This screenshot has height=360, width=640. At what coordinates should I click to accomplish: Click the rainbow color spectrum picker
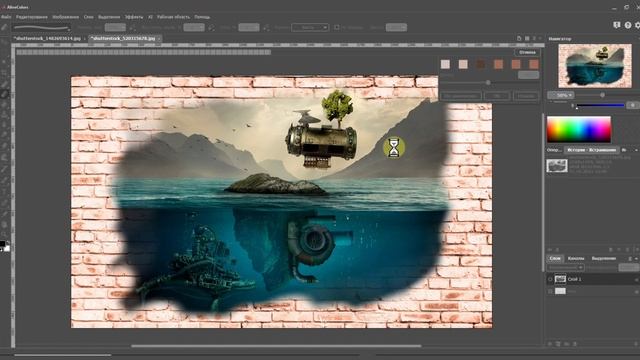point(578,129)
